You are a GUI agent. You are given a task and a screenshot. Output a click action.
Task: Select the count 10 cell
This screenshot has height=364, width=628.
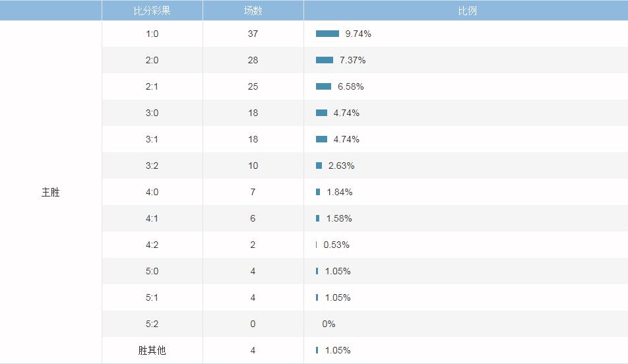(253, 166)
